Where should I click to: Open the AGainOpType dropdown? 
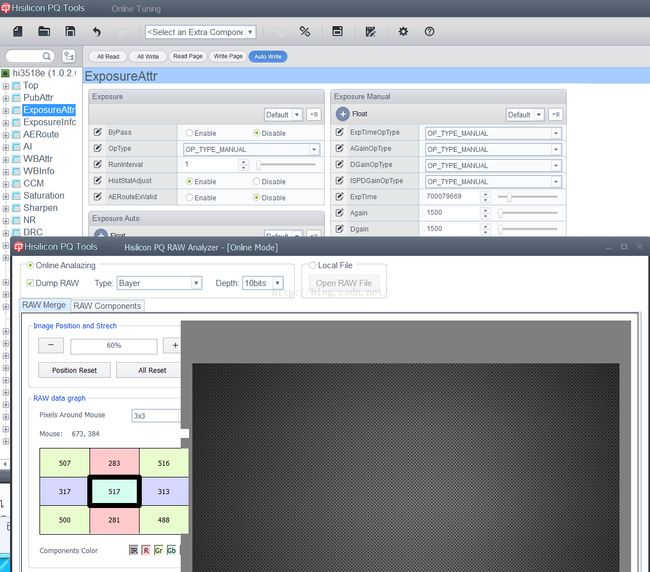coord(493,149)
